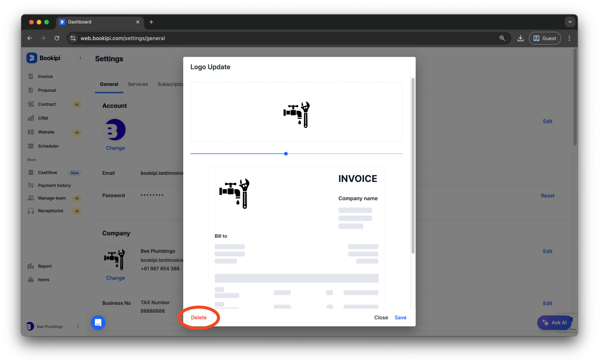Open the Items sidebar icon
599x364 pixels.
pyautogui.click(x=31, y=280)
